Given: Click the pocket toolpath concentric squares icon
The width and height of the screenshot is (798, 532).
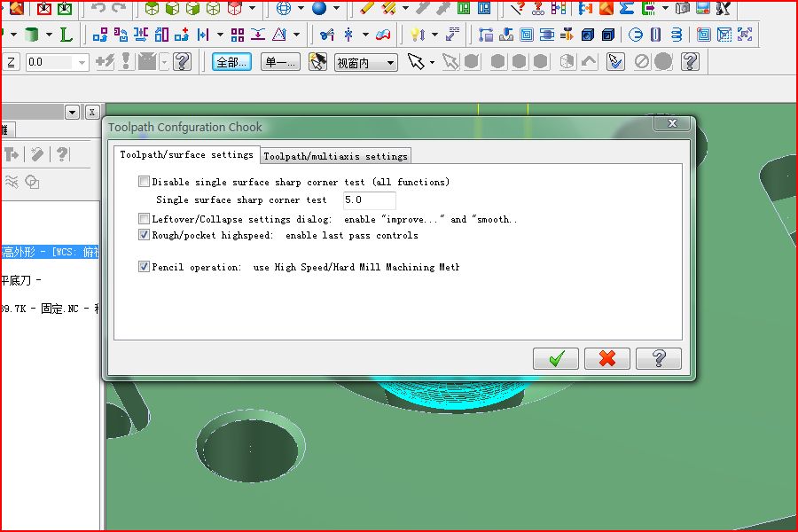Looking at the screenshot, I should (526, 35).
